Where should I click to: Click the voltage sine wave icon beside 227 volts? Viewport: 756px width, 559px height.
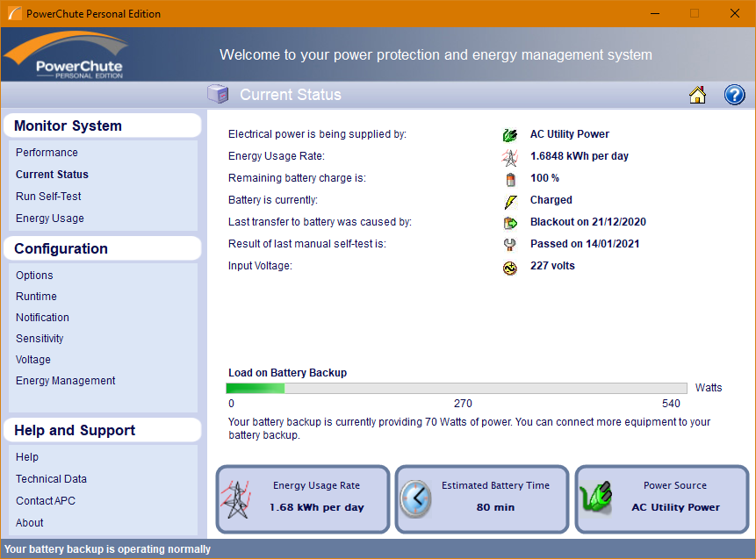[509, 268]
